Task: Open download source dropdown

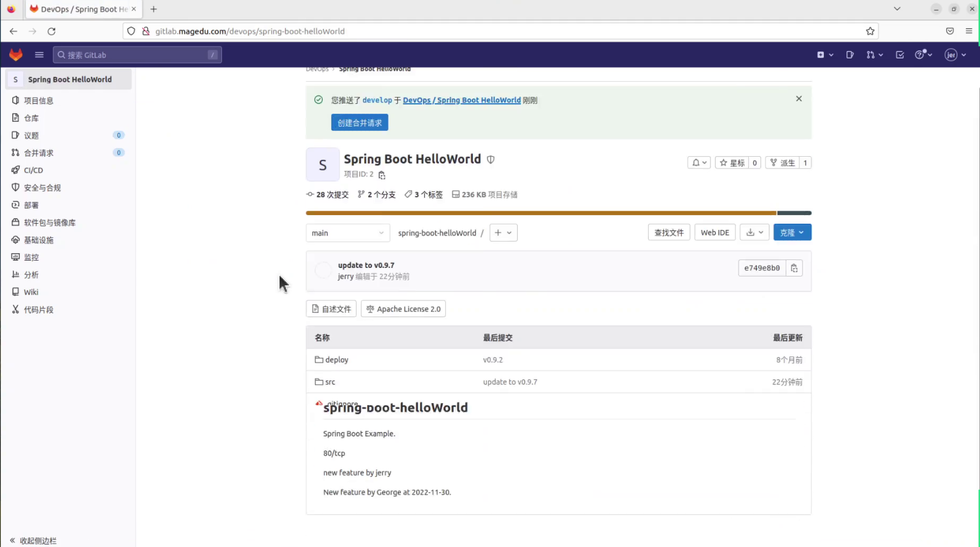Action: click(x=754, y=232)
